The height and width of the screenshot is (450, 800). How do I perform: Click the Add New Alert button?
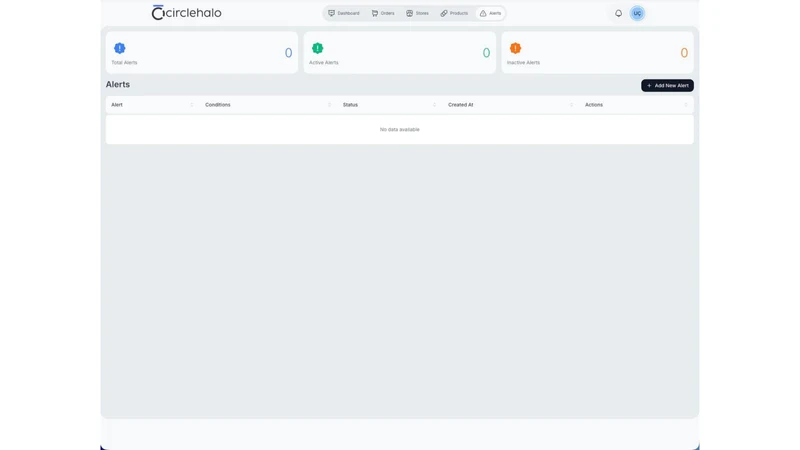pyautogui.click(x=667, y=85)
